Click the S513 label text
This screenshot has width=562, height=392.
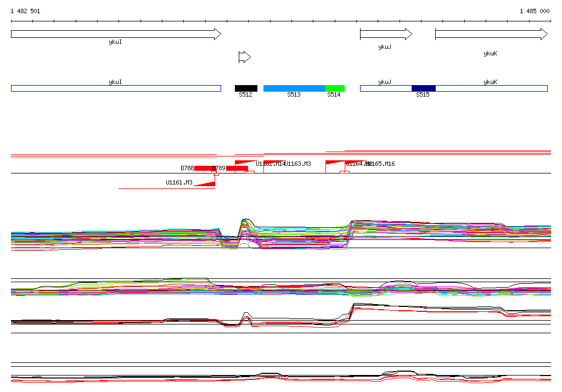[x=294, y=94]
